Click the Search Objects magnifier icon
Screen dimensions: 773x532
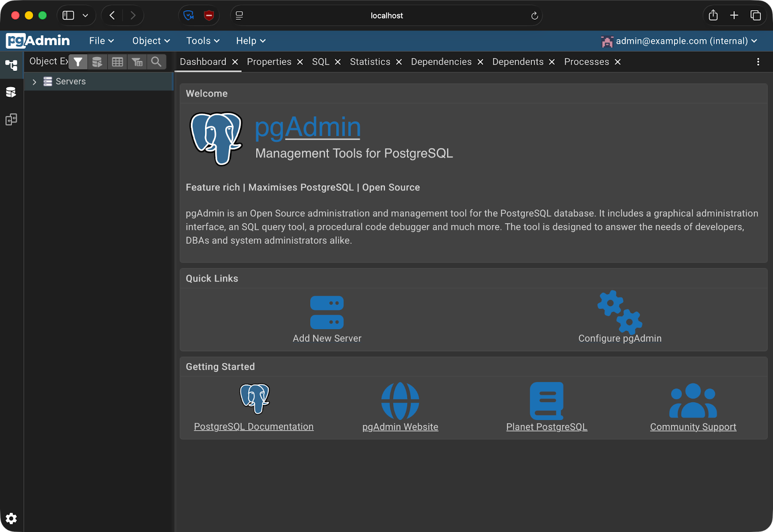156,62
